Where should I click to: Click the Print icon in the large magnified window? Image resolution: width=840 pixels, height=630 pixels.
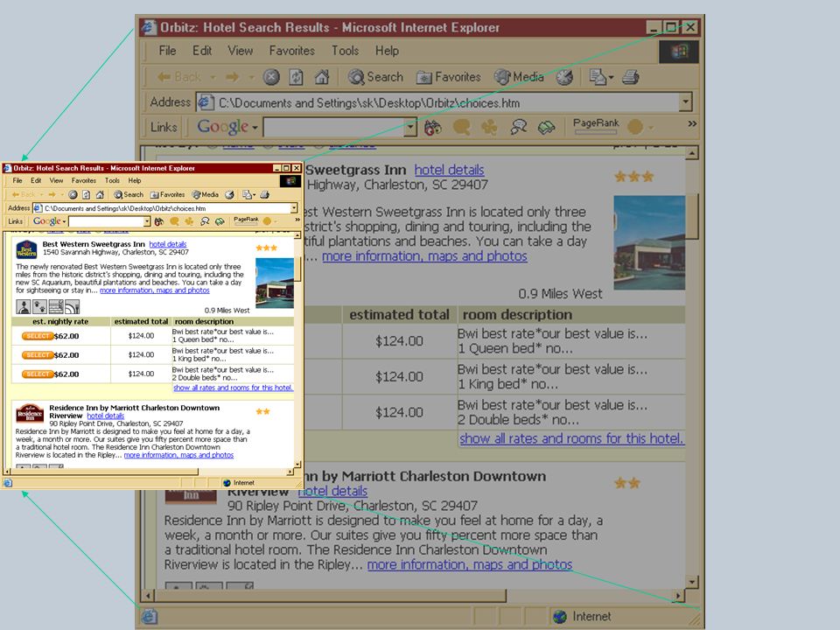click(x=631, y=77)
